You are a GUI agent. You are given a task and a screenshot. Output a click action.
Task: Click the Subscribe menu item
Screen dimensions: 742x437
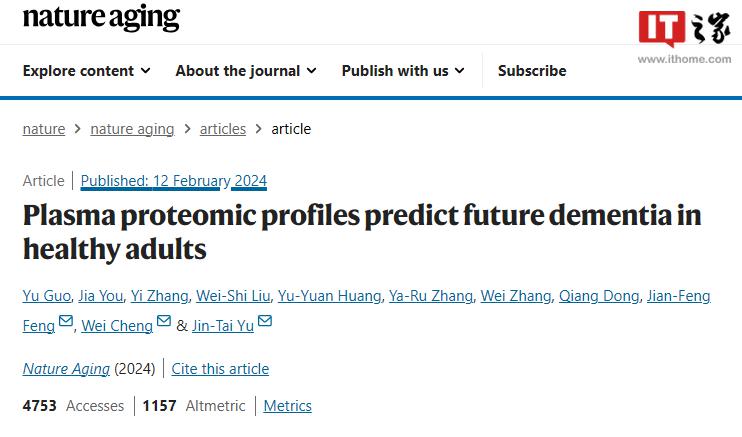[x=532, y=70]
